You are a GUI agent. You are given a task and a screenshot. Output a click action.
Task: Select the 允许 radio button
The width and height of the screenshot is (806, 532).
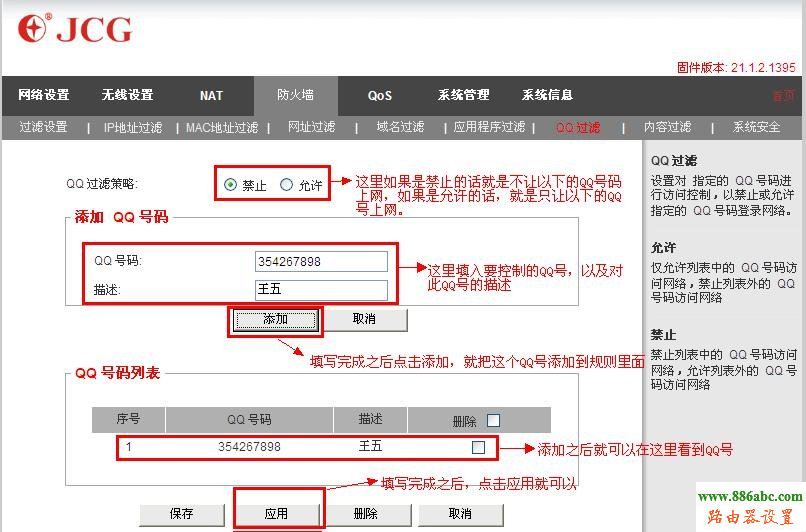(286, 185)
